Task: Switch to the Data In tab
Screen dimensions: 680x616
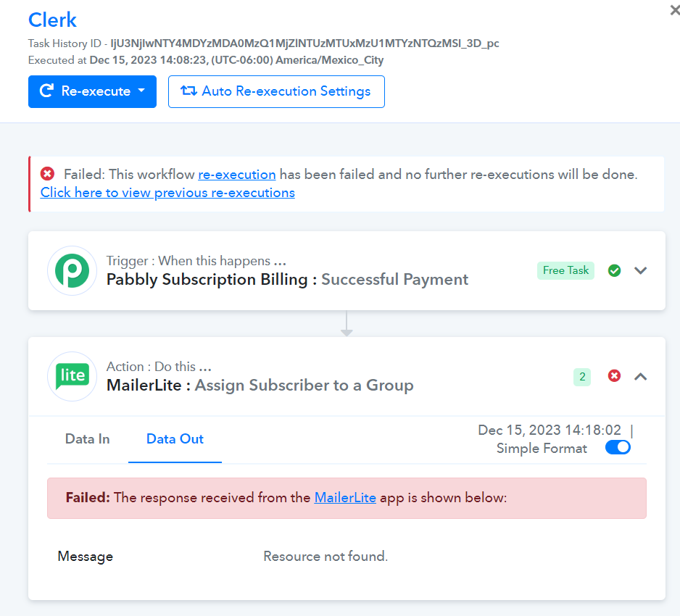Action: 87,438
